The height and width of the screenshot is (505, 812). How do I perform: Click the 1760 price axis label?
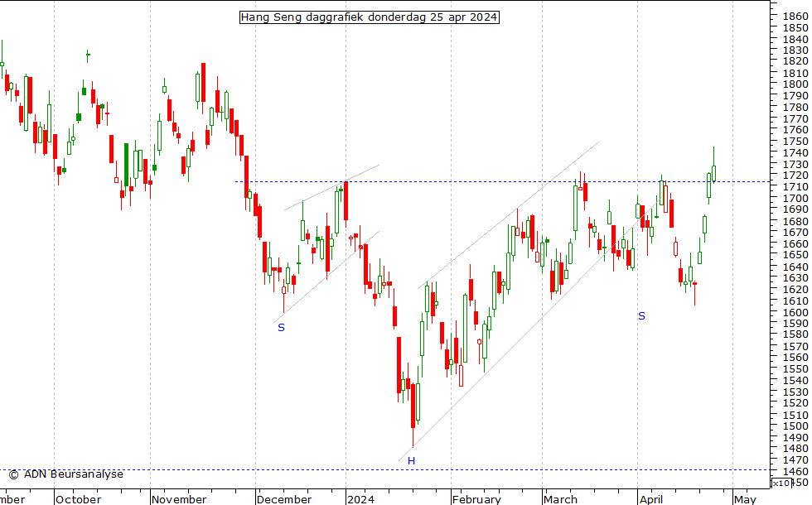click(795, 130)
